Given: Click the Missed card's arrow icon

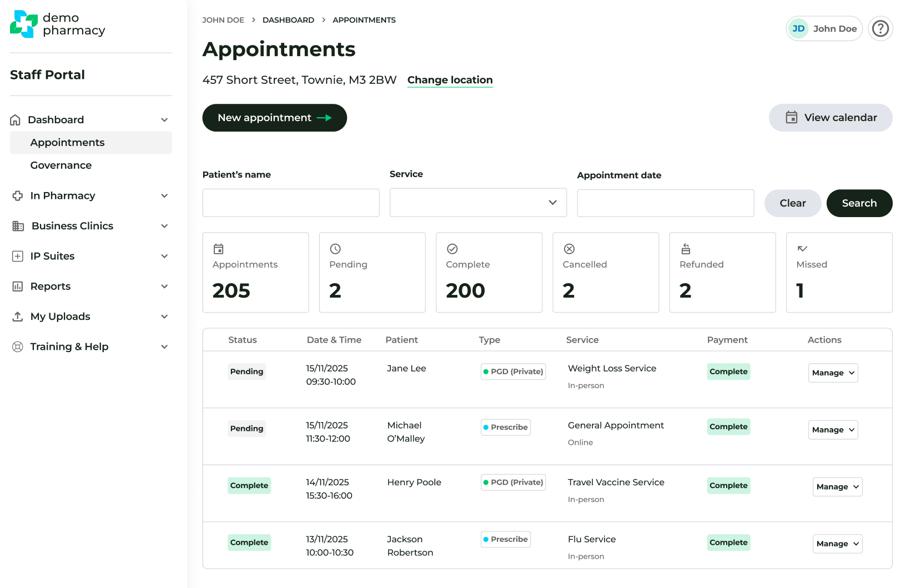Looking at the screenshot, I should pyautogui.click(x=802, y=249).
